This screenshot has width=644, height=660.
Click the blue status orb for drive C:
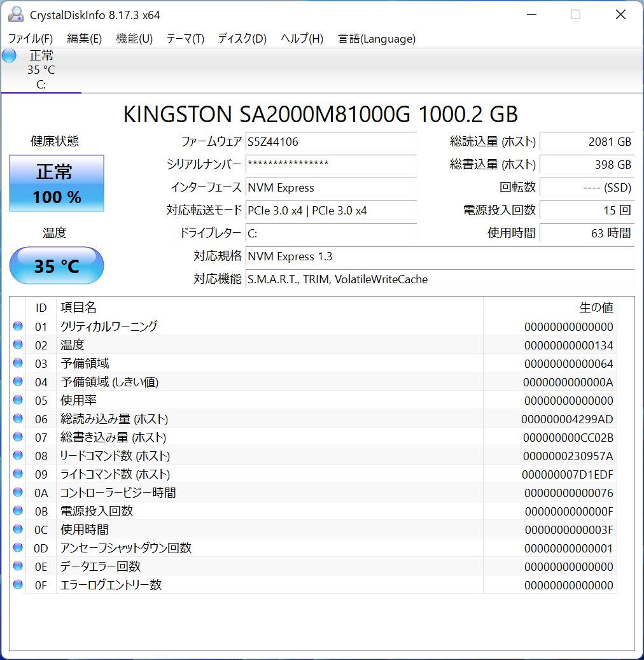9,55
